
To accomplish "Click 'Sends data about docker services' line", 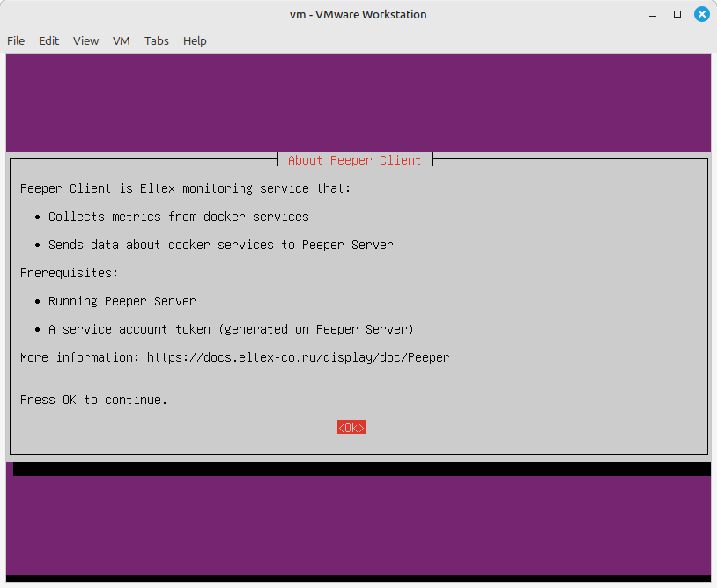I will (221, 245).
